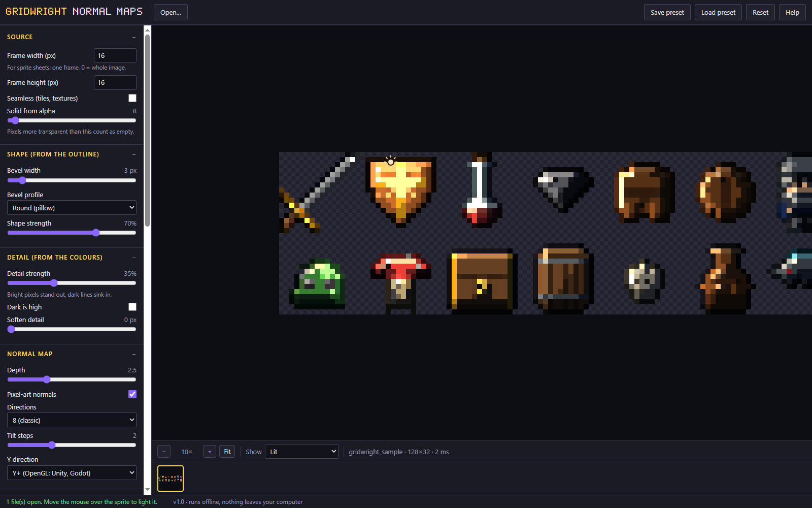Open the Y direction dropdown

tap(72, 473)
